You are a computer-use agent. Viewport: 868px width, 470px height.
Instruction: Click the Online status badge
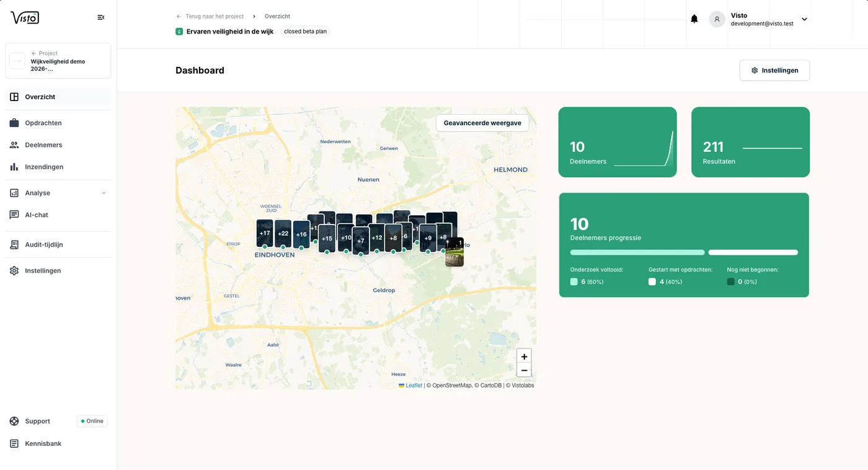pos(92,421)
